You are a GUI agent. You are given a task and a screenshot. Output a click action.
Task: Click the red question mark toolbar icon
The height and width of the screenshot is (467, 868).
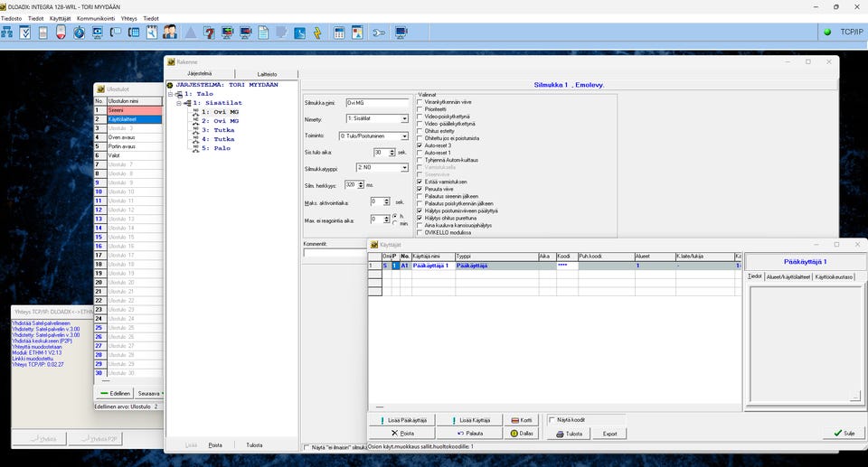pyautogui.click(x=209, y=33)
